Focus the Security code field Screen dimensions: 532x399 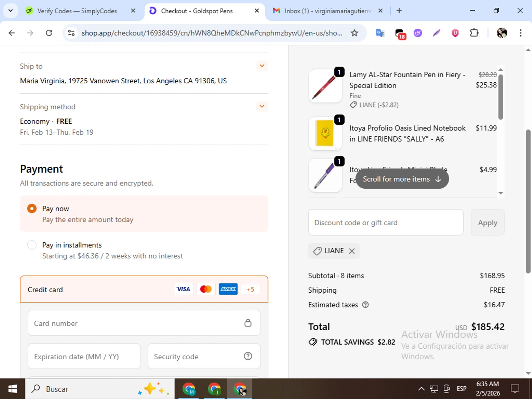(x=204, y=356)
